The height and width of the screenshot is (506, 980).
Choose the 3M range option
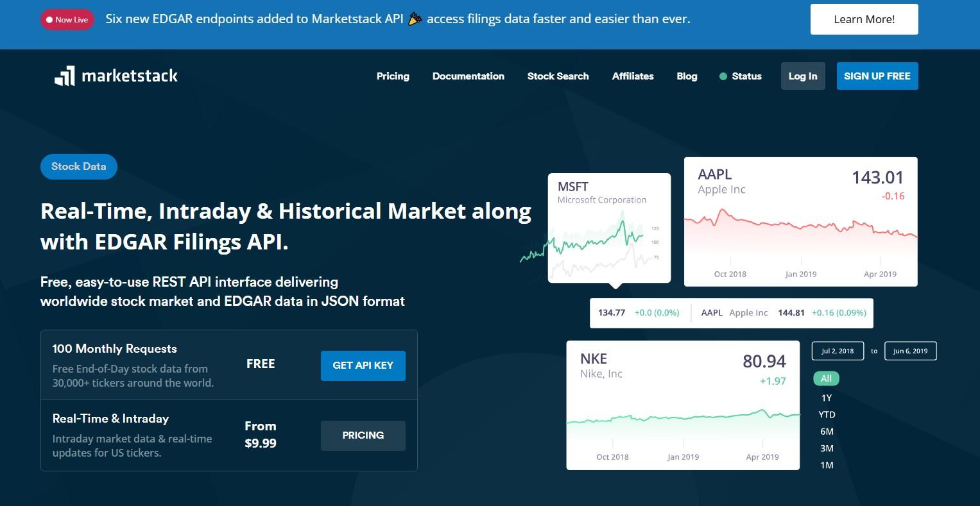(x=827, y=448)
